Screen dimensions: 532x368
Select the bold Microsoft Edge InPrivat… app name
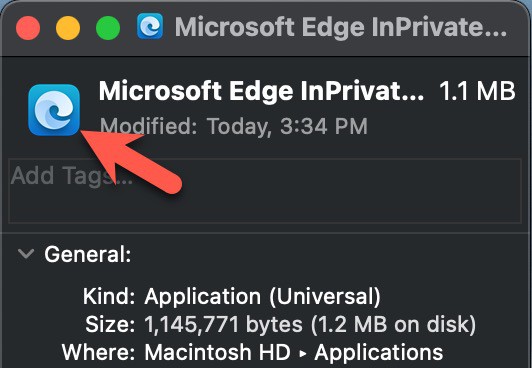[x=261, y=91]
